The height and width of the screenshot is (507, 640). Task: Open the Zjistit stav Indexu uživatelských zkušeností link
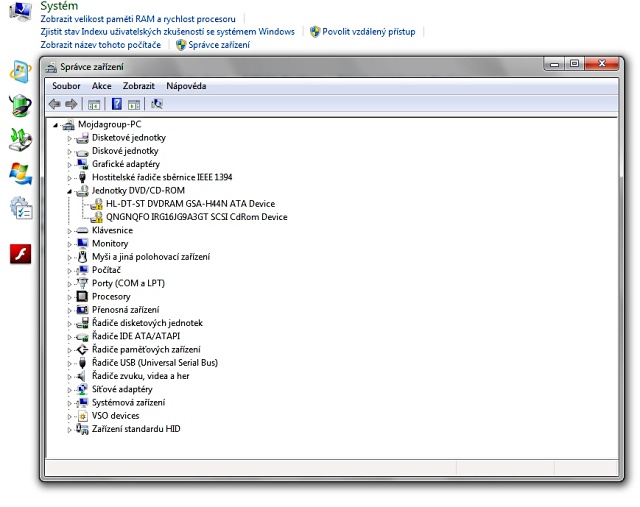coord(167,32)
